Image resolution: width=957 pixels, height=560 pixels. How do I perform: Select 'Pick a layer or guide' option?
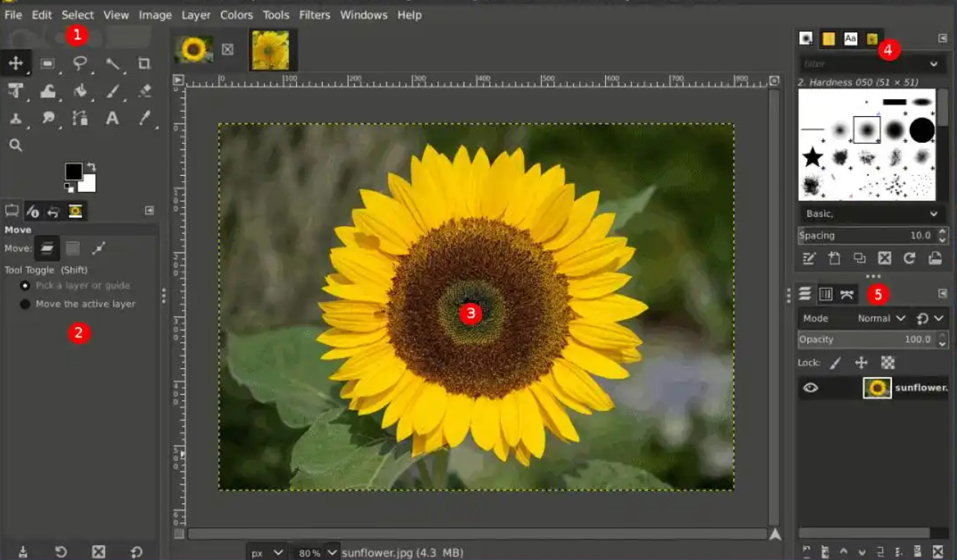coord(25,285)
